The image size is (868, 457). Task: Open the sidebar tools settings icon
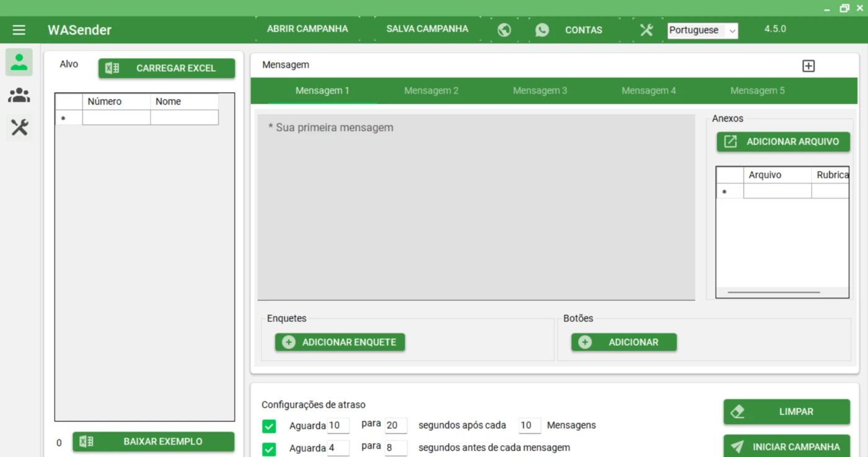click(19, 128)
